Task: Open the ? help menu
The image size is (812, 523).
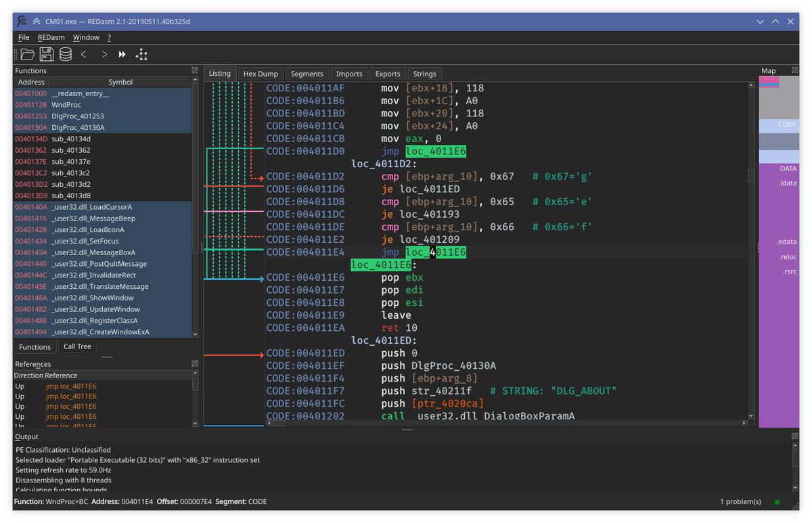Action: 109,37
